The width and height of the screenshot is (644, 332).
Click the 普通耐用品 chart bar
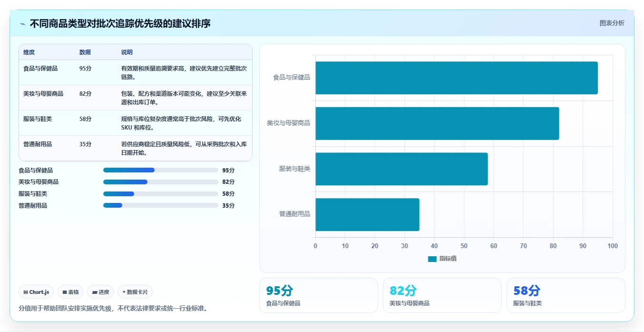367,214
